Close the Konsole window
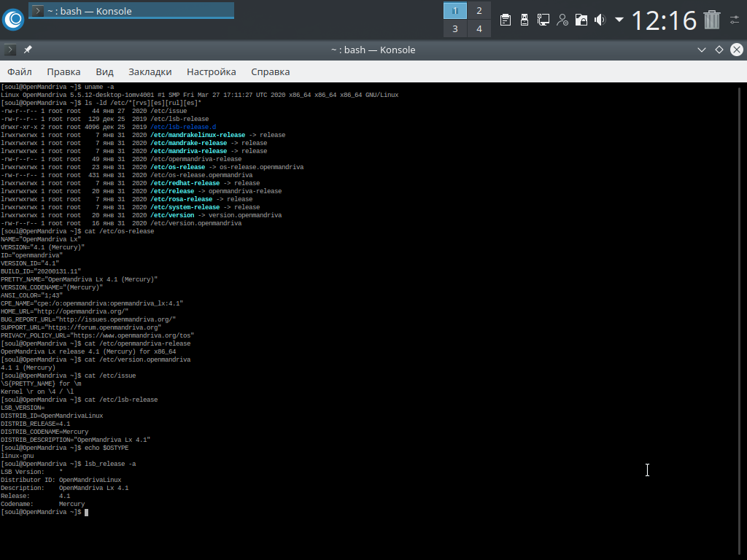 tap(737, 50)
